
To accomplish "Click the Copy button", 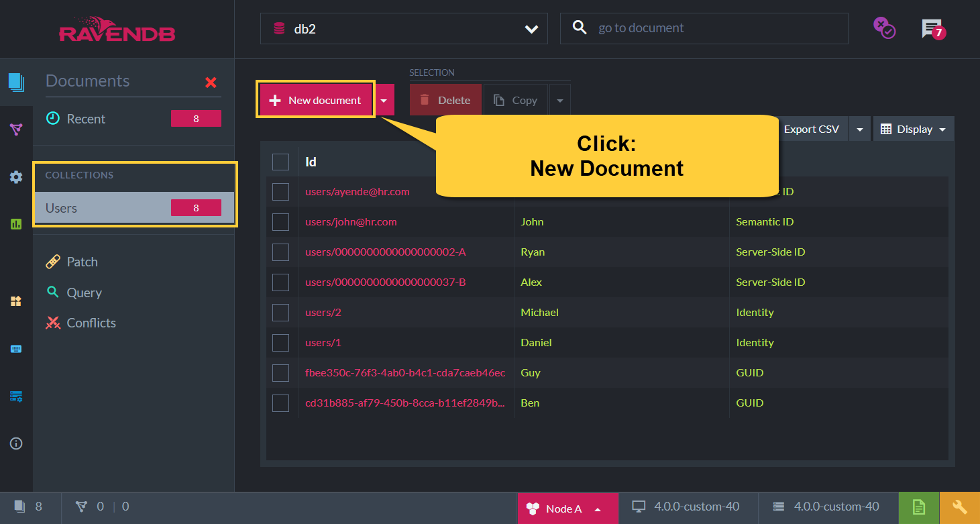I will pos(515,100).
